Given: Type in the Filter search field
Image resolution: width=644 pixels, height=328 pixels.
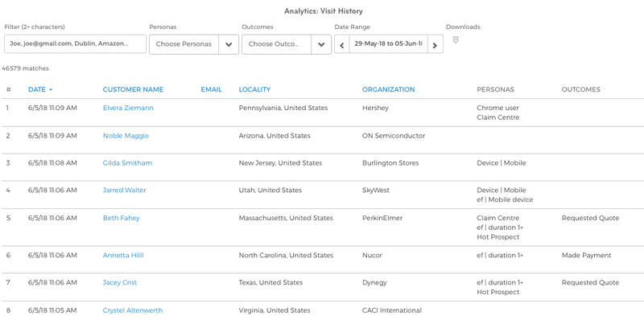Looking at the screenshot, I should (75, 44).
